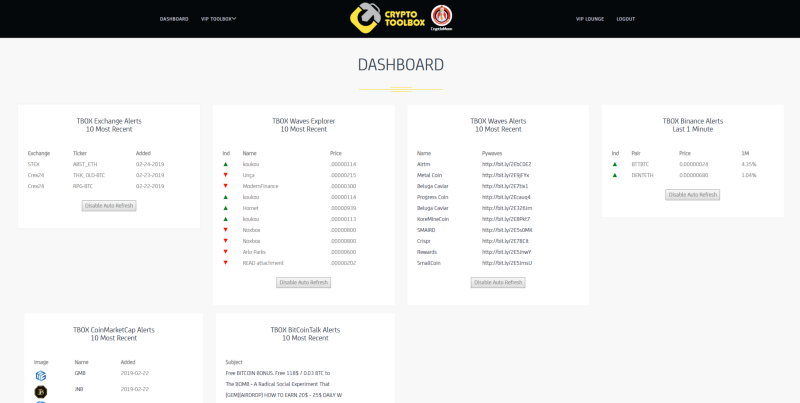Click the red arrow beside READ attachment
This screenshot has width=800, height=403.
pos(226,263)
